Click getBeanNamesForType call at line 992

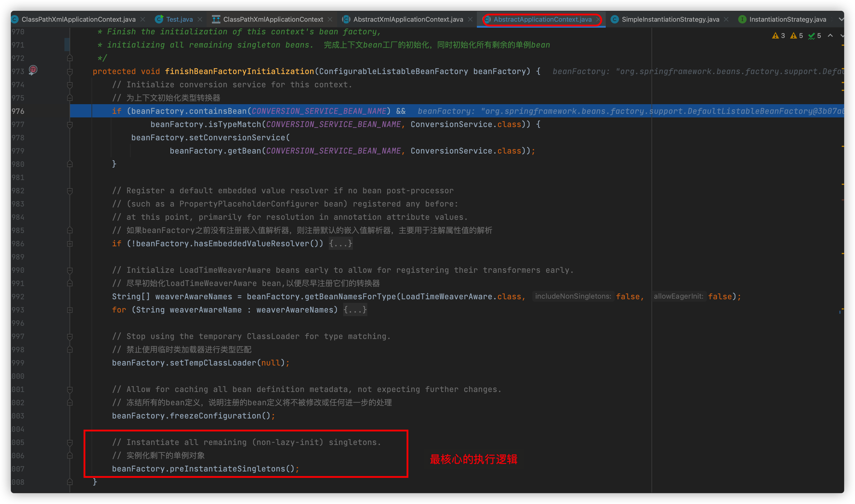pyautogui.click(x=350, y=297)
